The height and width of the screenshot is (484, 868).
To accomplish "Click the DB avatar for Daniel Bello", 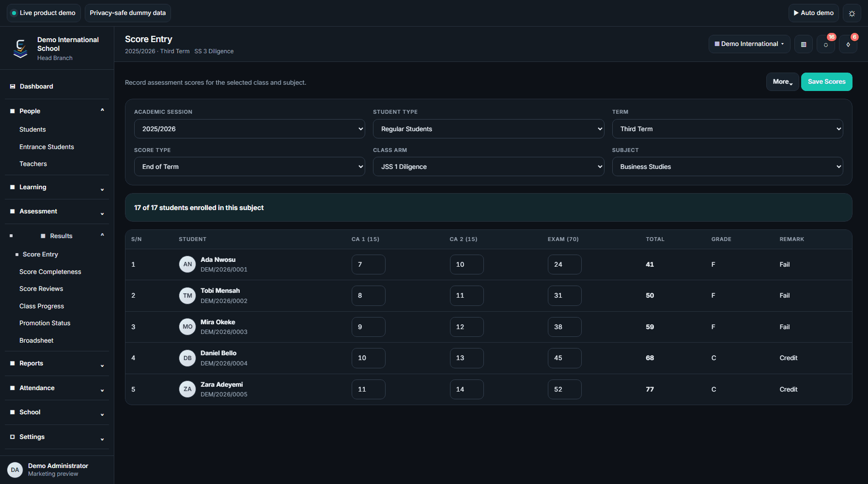I will coord(187,358).
